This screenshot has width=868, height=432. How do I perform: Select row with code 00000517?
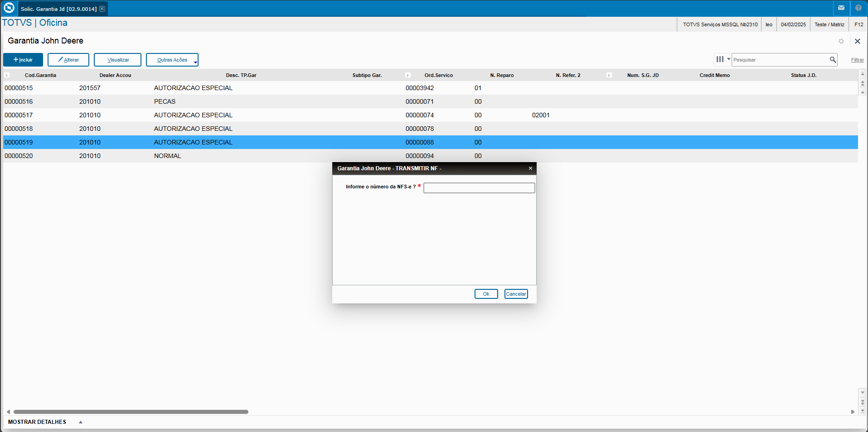431,115
